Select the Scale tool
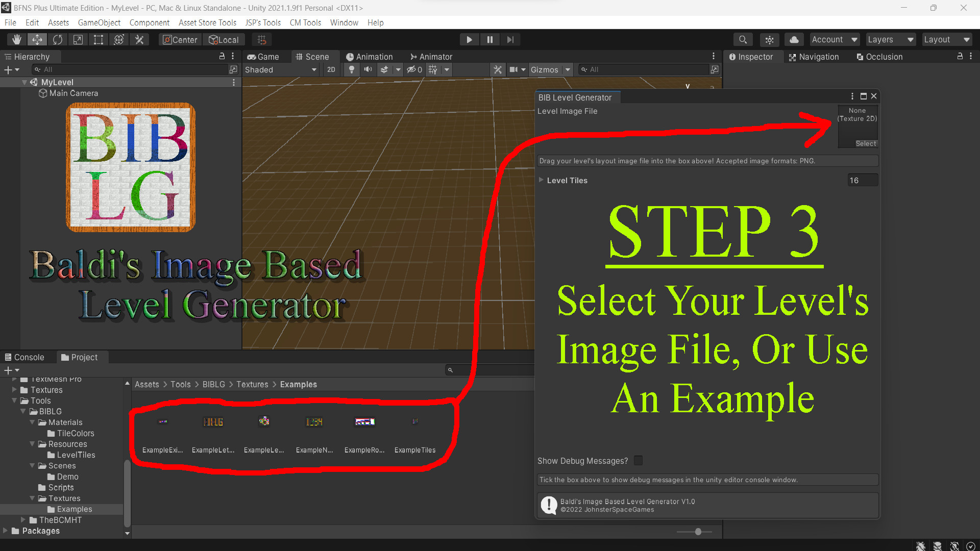The image size is (980, 551). [x=78, y=39]
